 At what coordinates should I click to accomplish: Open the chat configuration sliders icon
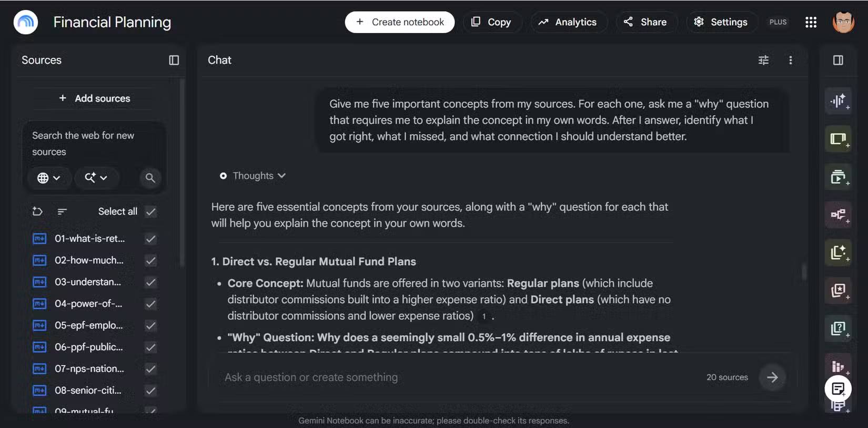tap(763, 60)
